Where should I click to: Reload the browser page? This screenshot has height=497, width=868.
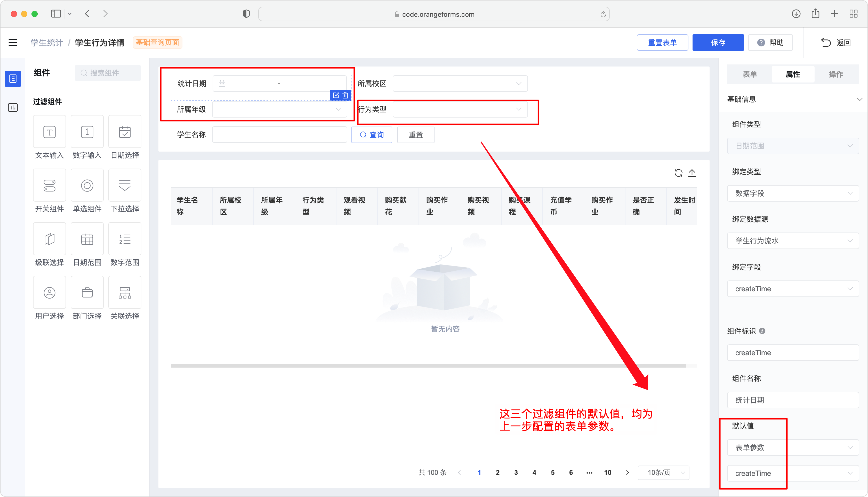pyautogui.click(x=603, y=14)
